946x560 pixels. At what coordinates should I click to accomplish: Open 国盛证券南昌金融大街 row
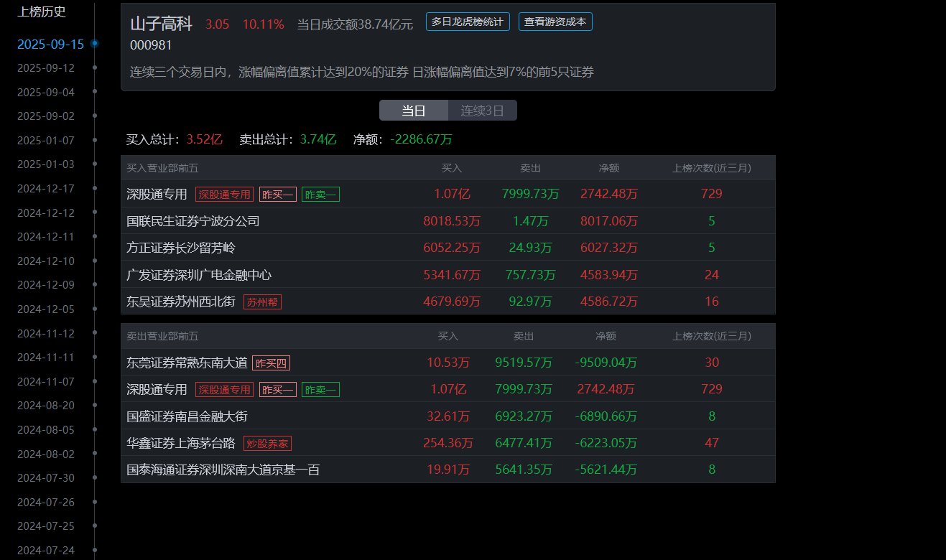point(448,416)
